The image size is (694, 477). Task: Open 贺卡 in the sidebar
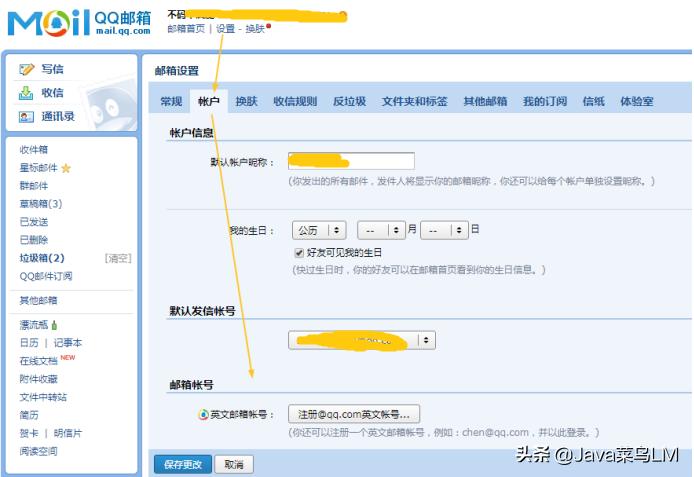point(29,434)
